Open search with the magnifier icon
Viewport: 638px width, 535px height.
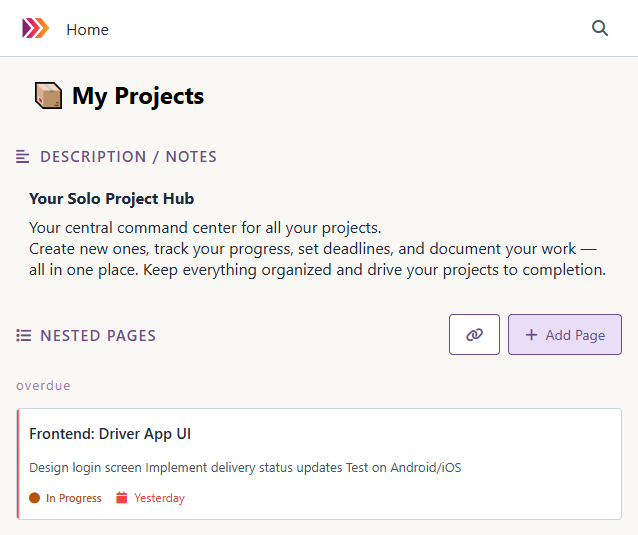(x=600, y=29)
